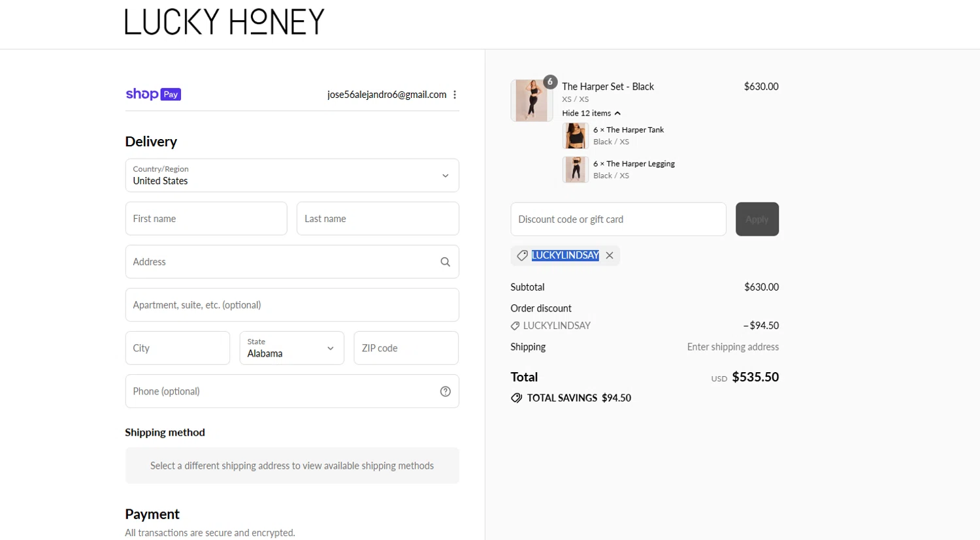Click the Shipping method heading

165,432
